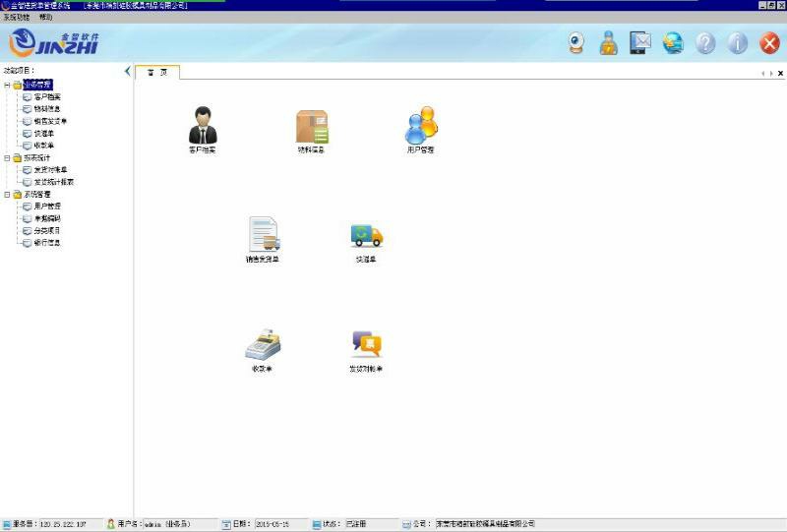Open the 客户档案 businessman icon on home page
Screen dimensions: 787x532
point(202,126)
